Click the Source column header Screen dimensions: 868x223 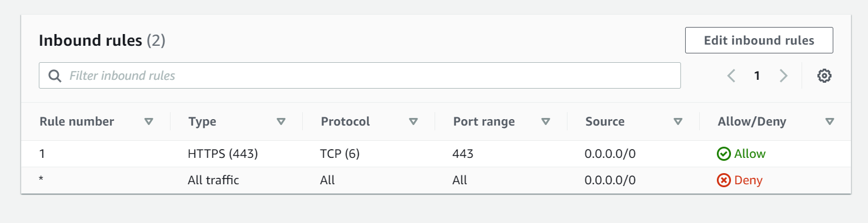pyautogui.click(x=605, y=121)
